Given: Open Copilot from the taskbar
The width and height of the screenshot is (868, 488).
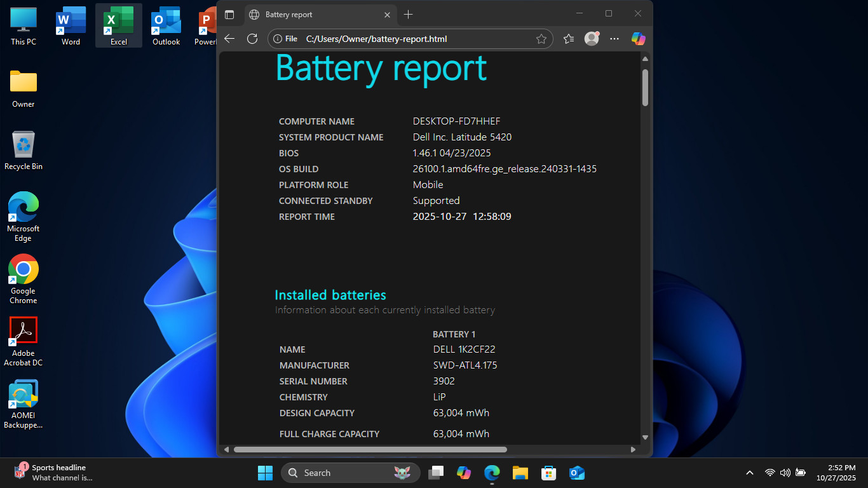Looking at the screenshot, I should [x=464, y=473].
